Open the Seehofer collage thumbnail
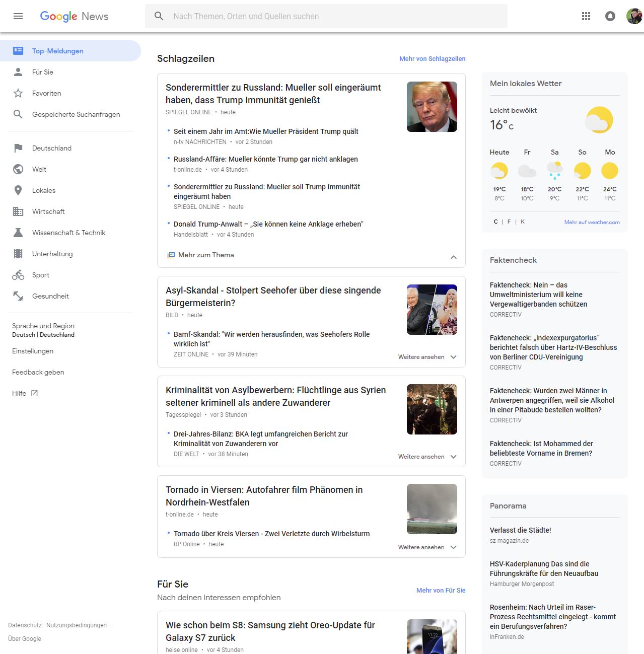This screenshot has height=654, width=644. coord(432,310)
